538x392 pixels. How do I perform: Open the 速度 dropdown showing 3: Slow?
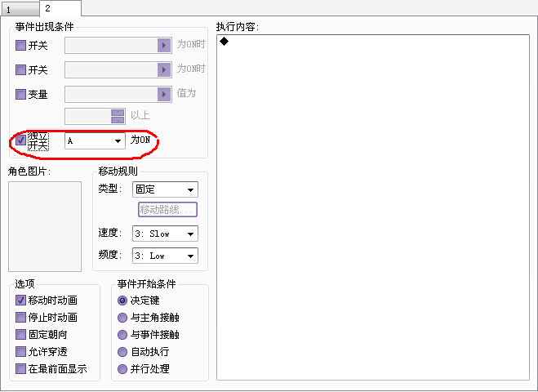[165, 234]
